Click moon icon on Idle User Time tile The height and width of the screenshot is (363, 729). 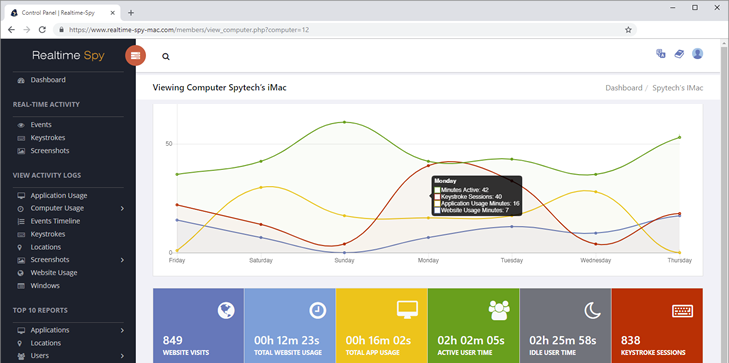[x=593, y=310]
